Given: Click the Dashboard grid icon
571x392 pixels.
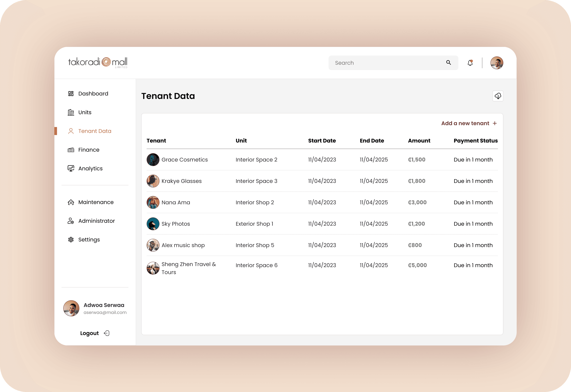Looking at the screenshot, I should coord(71,94).
